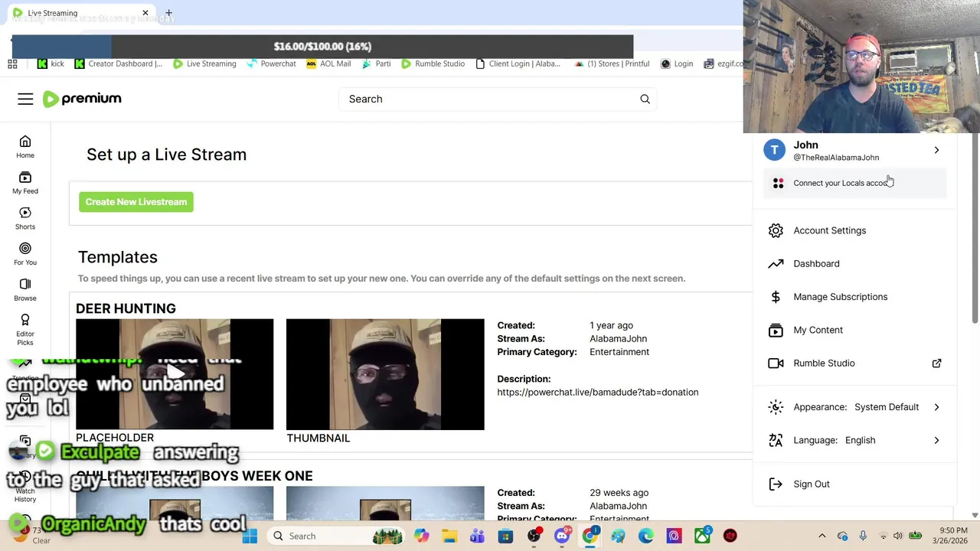Click the Rumble premium logo
Image resolution: width=980 pixels, height=551 pixels.
[x=82, y=99]
